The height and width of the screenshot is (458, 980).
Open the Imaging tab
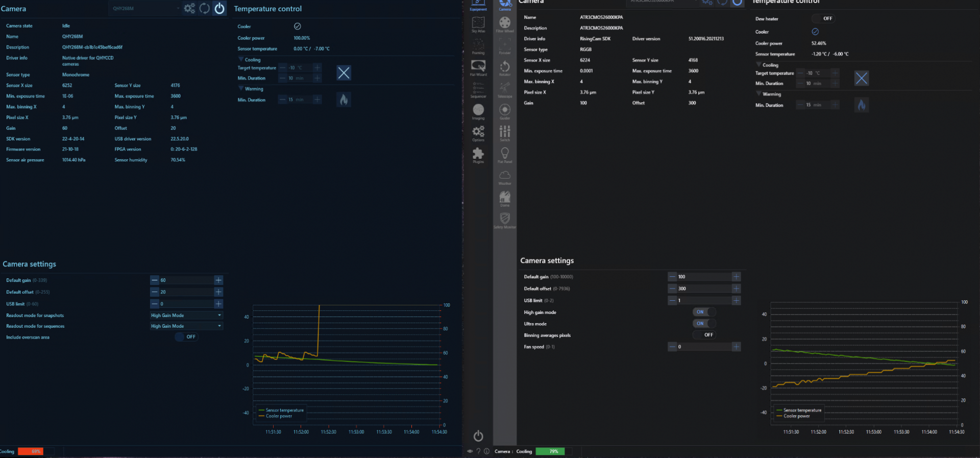(478, 111)
